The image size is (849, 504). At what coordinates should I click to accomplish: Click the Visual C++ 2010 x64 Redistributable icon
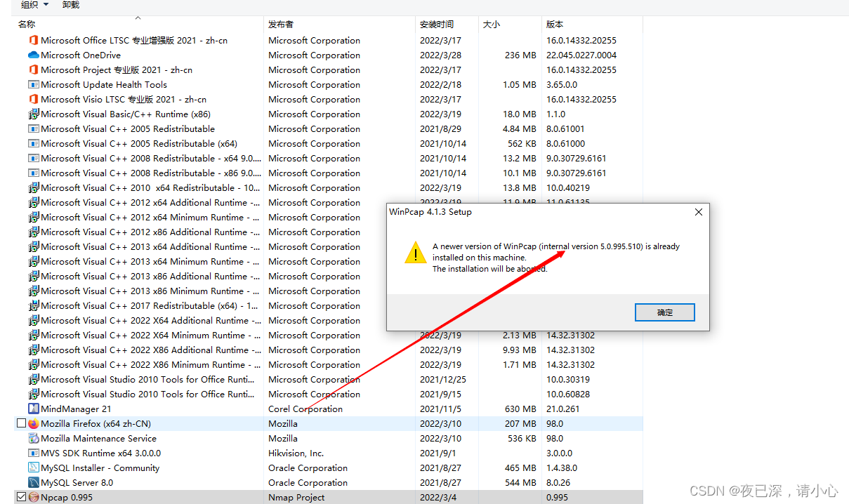tap(34, 187)
